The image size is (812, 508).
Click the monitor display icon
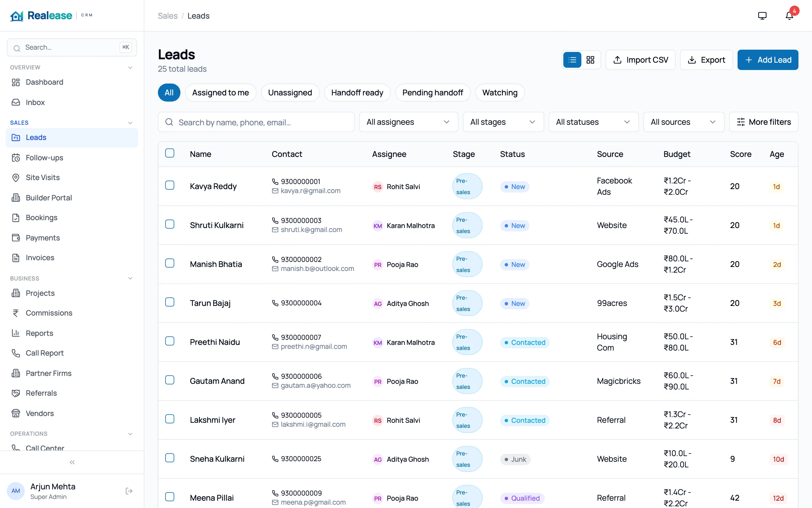[x=762, y=16]
